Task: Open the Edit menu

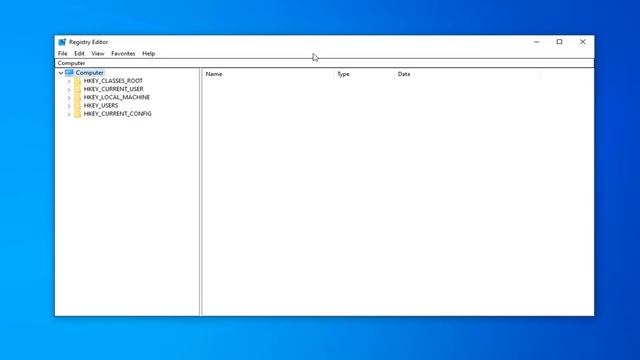Action: (79, 53)
